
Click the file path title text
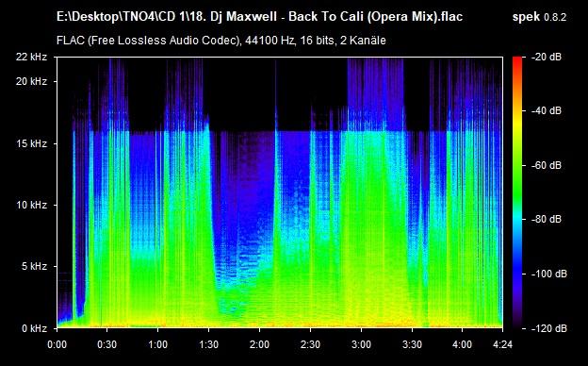point(259,17)
